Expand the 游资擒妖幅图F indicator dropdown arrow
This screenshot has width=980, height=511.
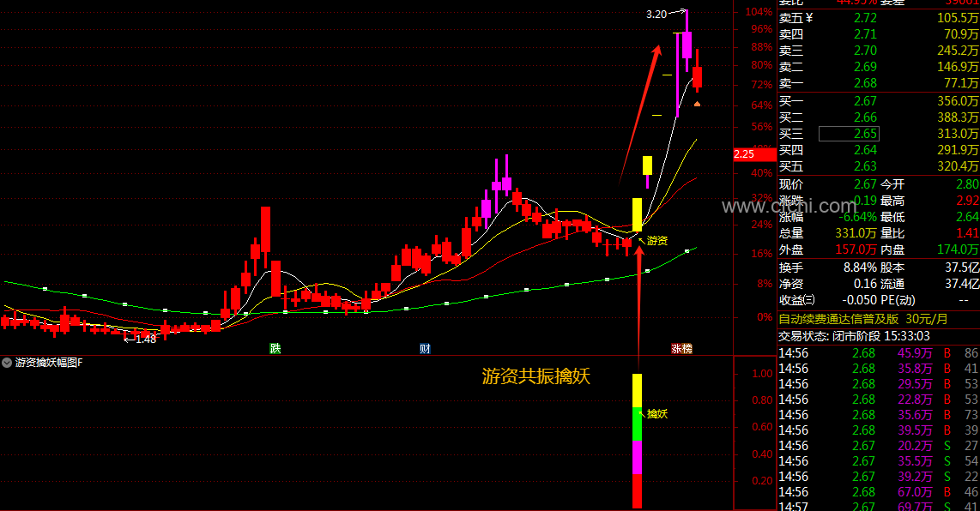coord(7,363)
